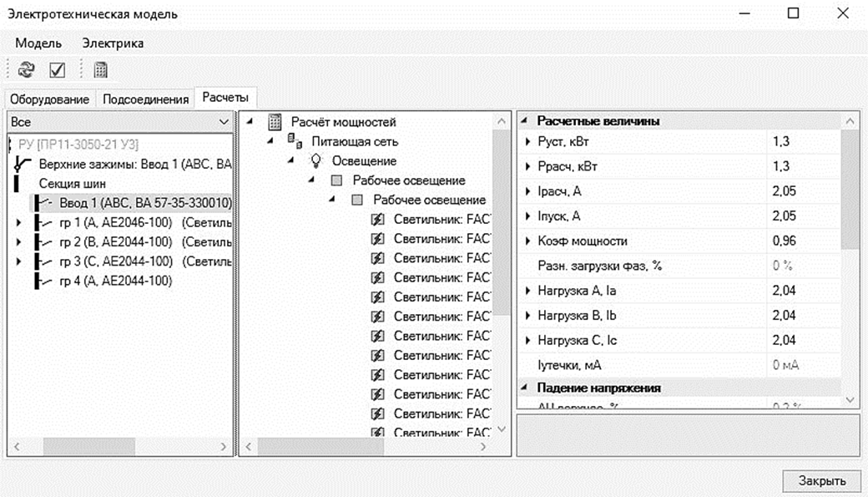
Task: Click the calculator icon beside Расчёт мощностей
Action: point(275,123)
